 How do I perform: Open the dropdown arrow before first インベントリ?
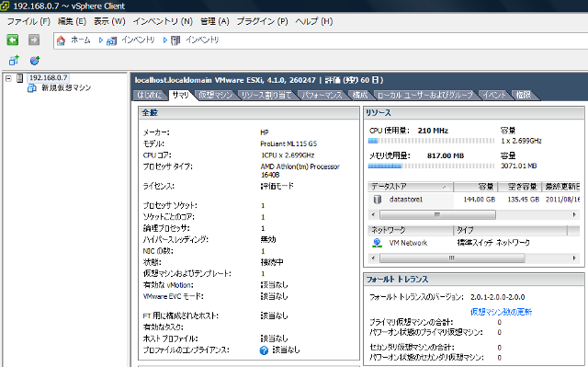(x=100, y=40)
